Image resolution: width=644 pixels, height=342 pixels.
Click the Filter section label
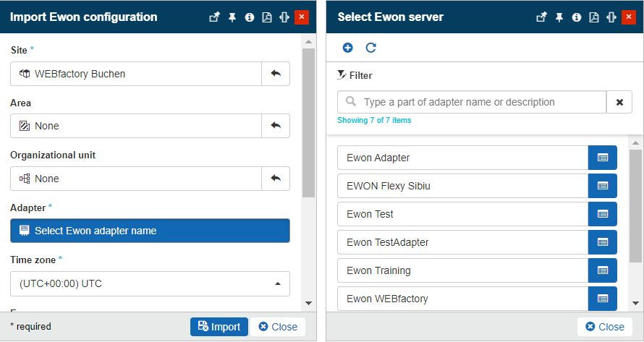point(355,75)
